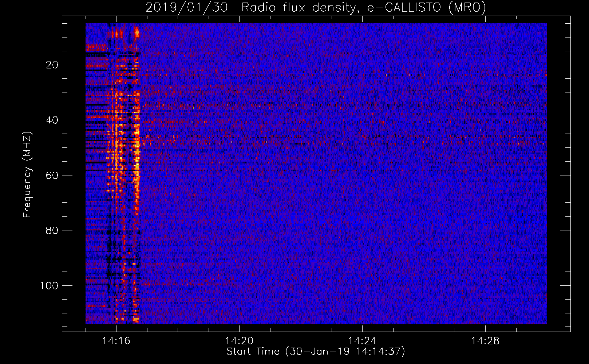589x364 pixels.
Task: Click the 14:24 time tick label
Action: (362, 341)
